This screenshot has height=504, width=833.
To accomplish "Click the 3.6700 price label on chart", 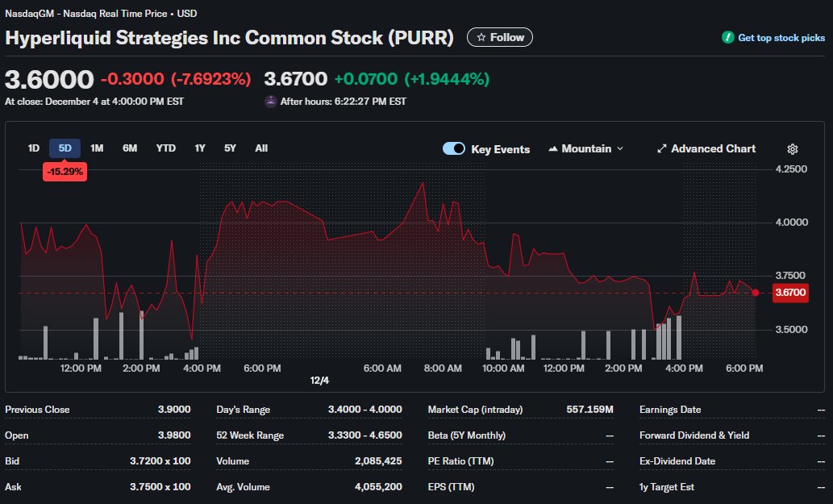I will [x=790, y=293].
